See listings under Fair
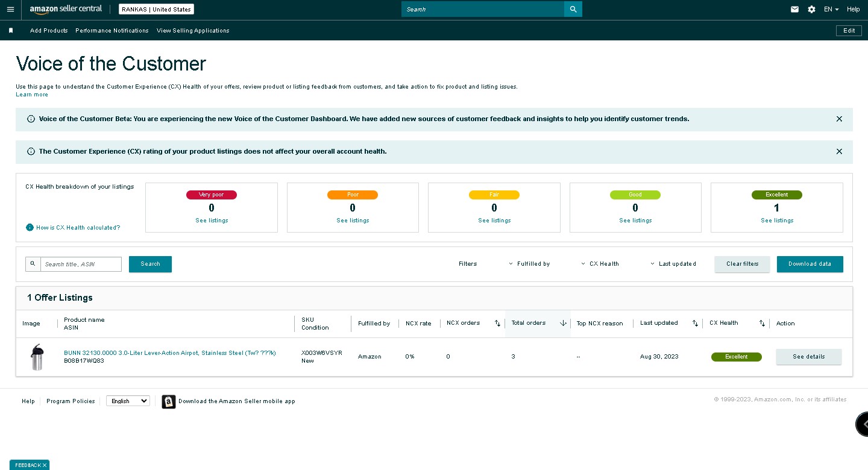 click(494, 221)
